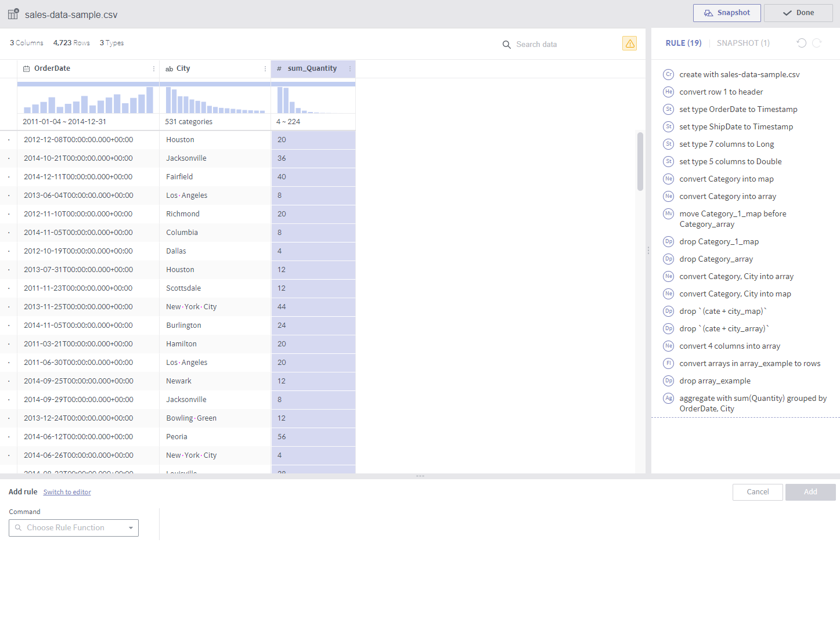Click the Dp icon for drop array_example
Viewport: 840px width, 626px height.
[x=669, y=381]
